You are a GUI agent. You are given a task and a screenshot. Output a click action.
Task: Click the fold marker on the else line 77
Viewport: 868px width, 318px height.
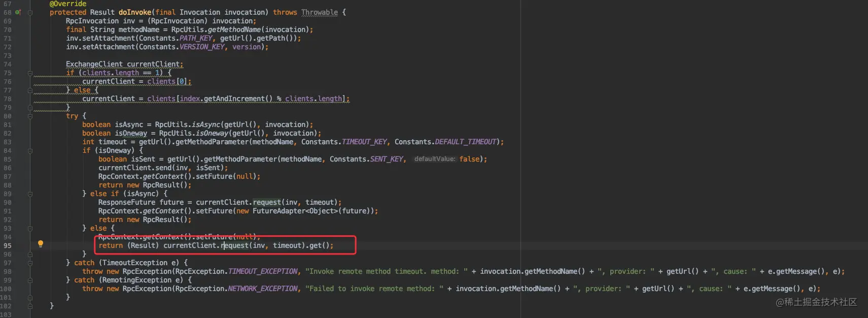(x=30, y=90)
